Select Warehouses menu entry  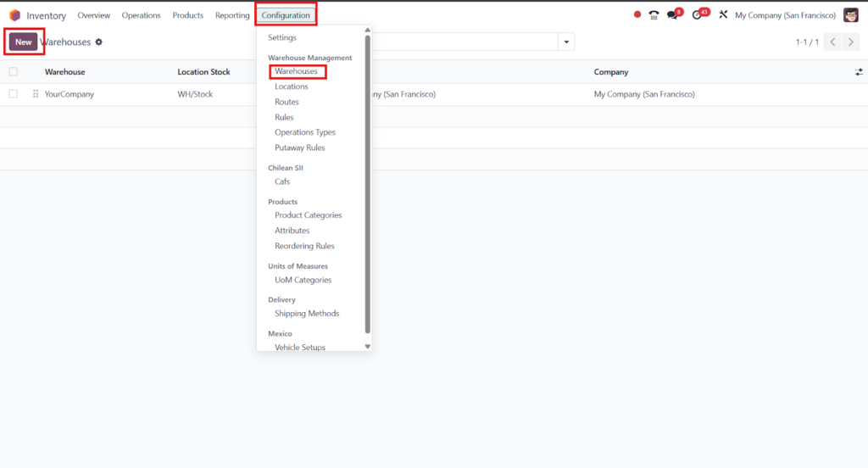296,71
